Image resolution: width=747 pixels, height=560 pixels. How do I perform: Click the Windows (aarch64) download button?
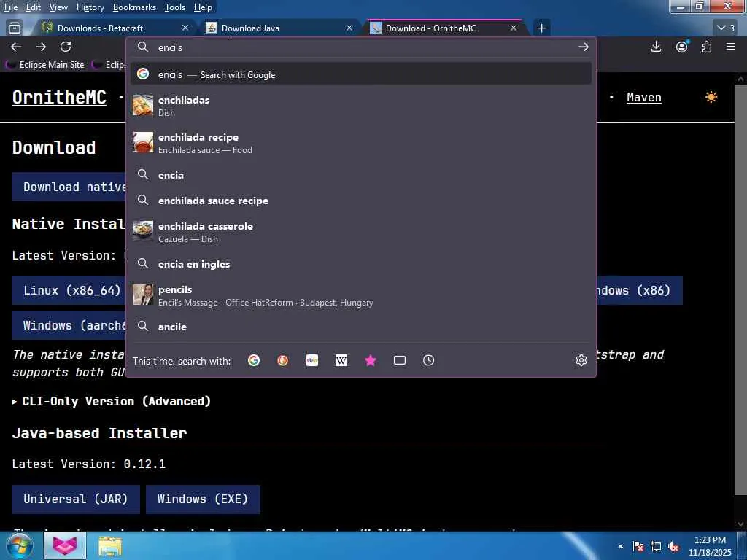click(69, 325)
